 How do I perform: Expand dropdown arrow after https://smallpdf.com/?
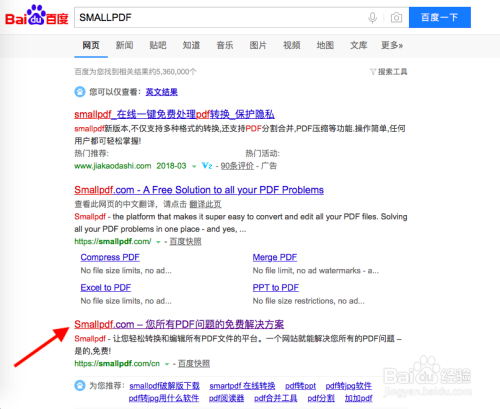coord(158,242)
